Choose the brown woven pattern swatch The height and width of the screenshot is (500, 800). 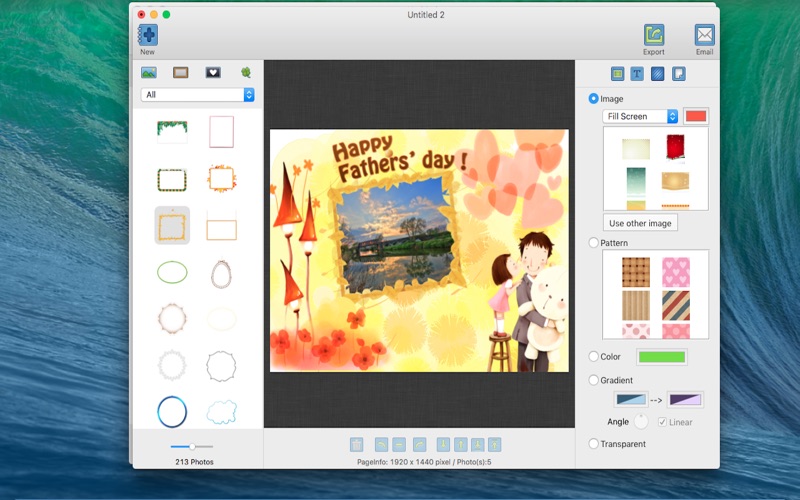636,272
